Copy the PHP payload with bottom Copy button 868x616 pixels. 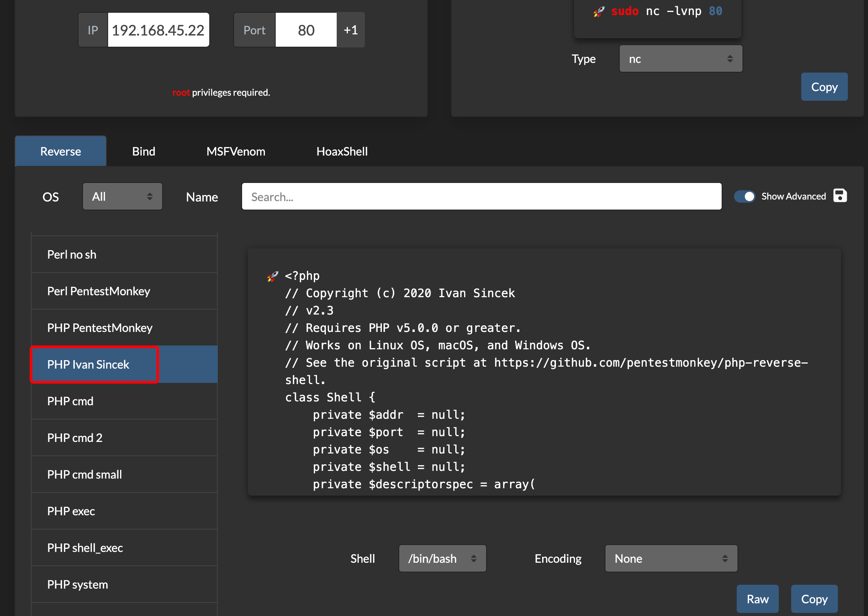tap(814, 599)
